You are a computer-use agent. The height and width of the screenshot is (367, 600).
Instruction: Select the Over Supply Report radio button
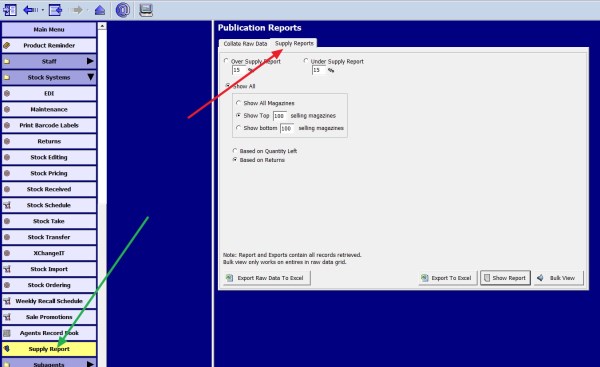point(226,61)
